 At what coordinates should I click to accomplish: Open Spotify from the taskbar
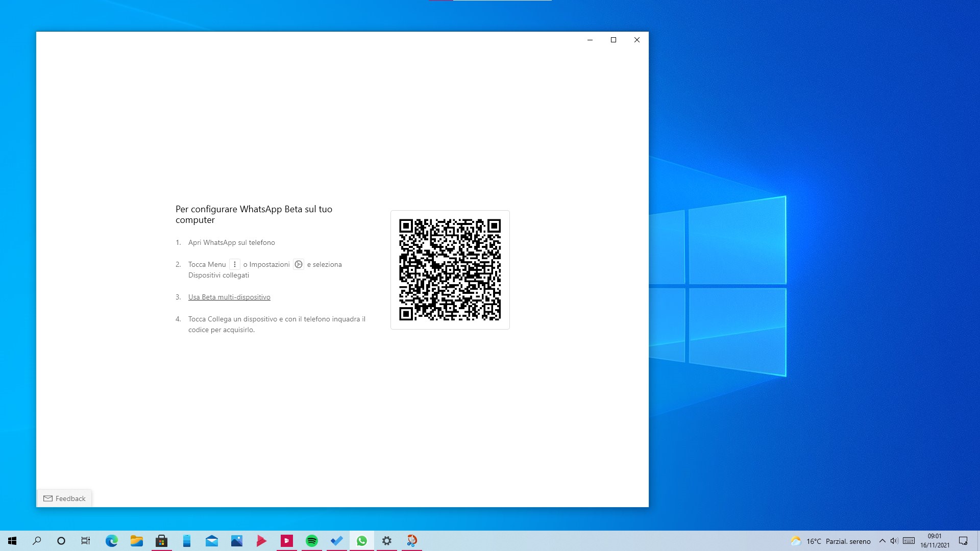pyautogui.click(x=311, y=541)
